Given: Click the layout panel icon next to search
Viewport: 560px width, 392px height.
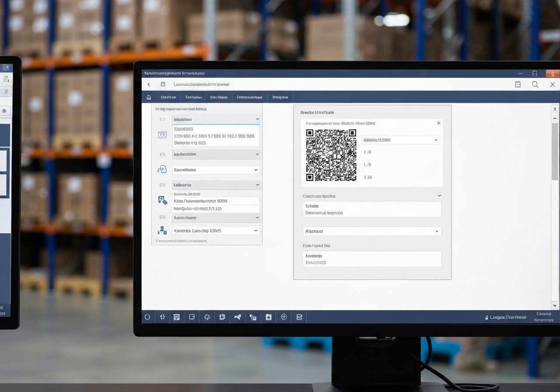Looking at the screenshot, I should [518, 84].
